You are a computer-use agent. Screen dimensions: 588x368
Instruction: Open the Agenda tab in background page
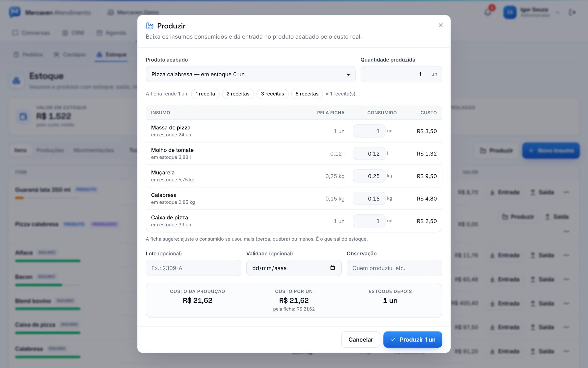111,33
